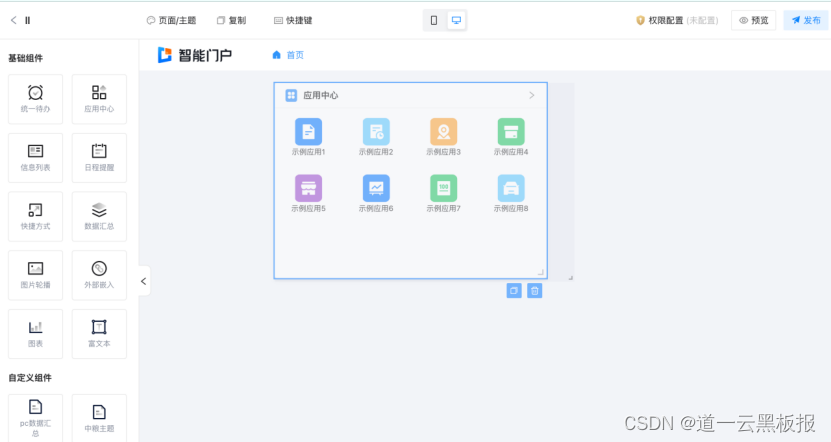
Task: Click the 智能门户 logo
Action: coord(195,55)
